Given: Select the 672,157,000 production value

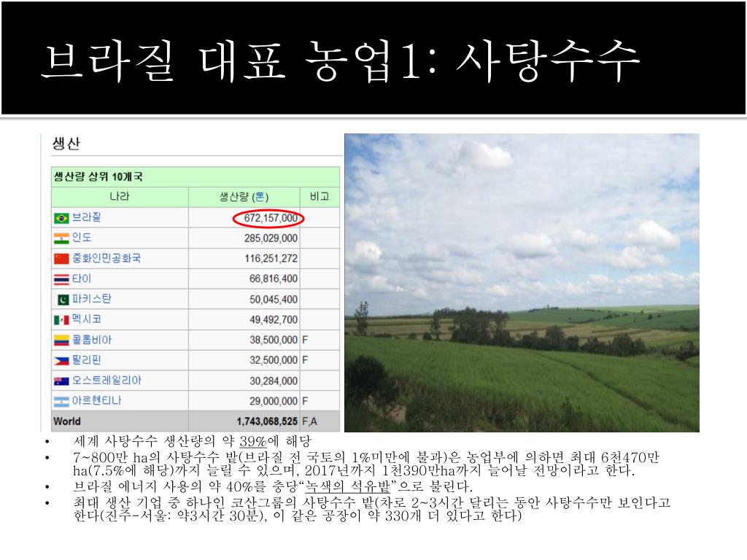Looking at the screenshot, I should tap(271, 218).
